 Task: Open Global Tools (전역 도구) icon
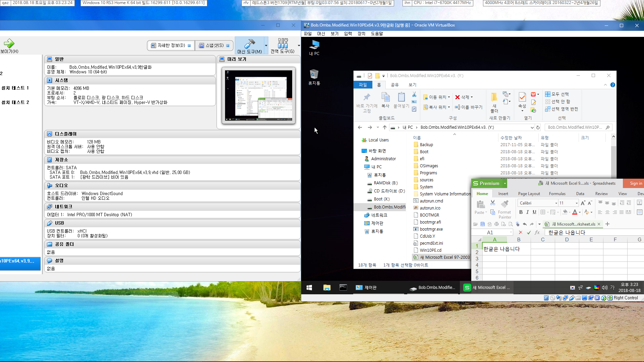pyautogui.click(x=282, y=46)
